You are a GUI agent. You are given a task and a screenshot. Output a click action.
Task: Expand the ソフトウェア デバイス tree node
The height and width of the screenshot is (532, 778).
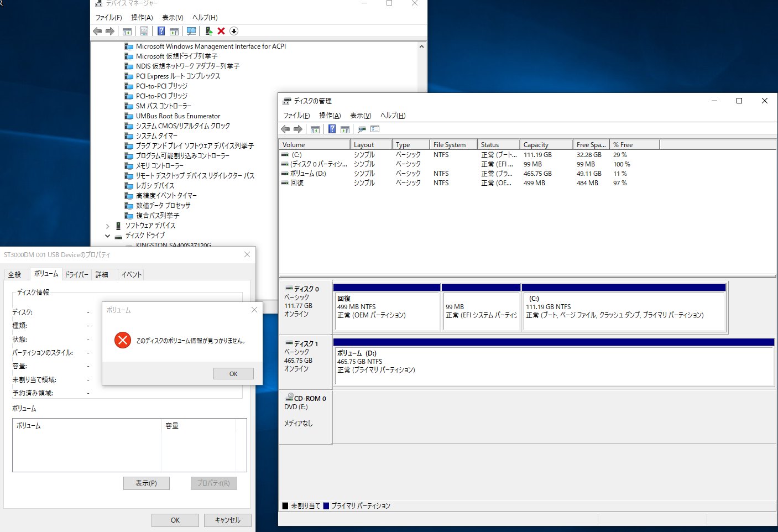click(x=107, y=226)
